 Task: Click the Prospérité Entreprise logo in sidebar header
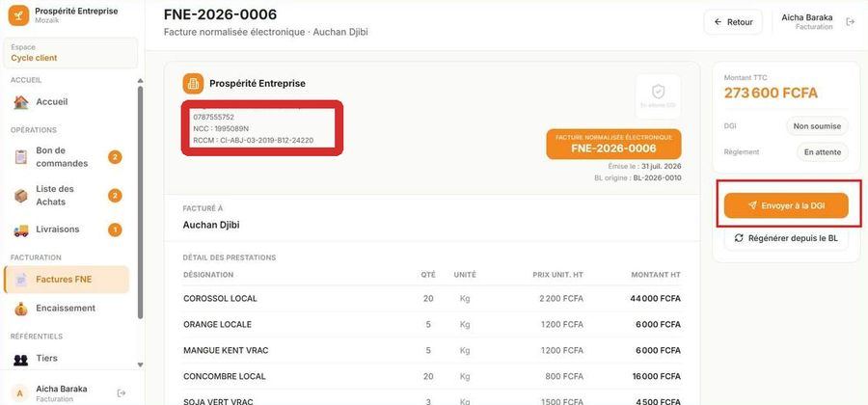tap(18, 15)
